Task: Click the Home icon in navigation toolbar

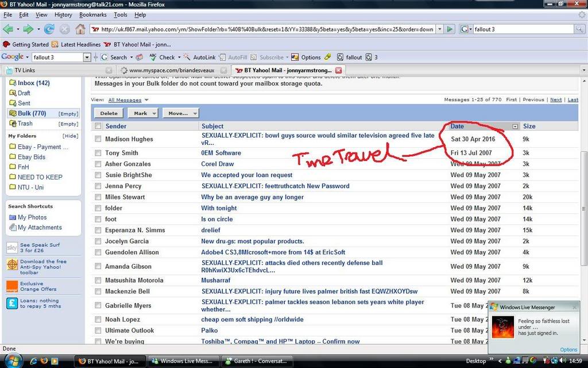Action: pyautogui.click(x=80, y=29)
